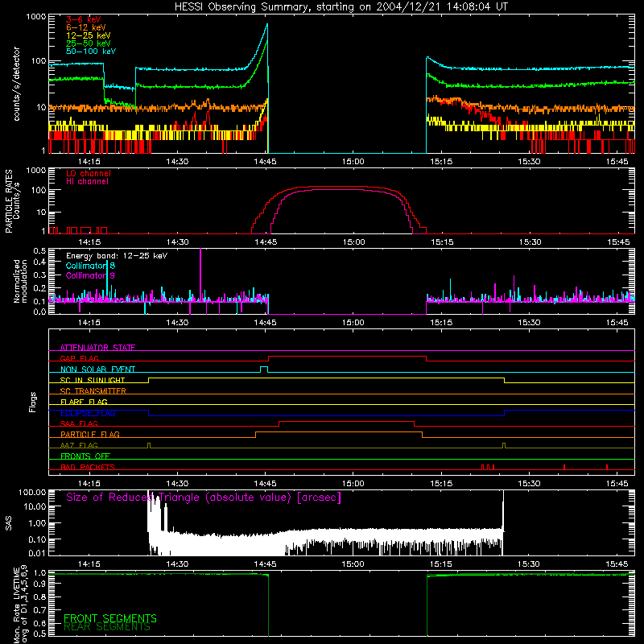The image size is (644, 644).
Task: Click the cyan 50-100 keV peak before 14:45
Action: [x=266, y=26]
